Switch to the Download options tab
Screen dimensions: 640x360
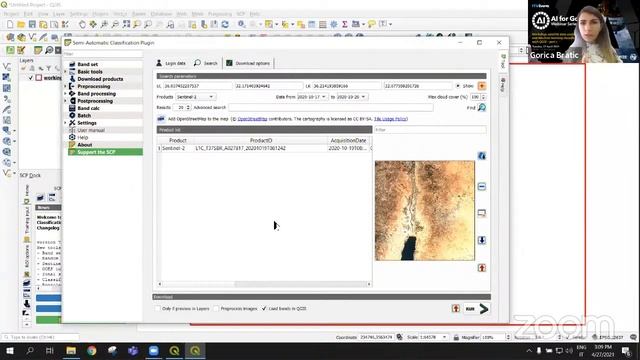[248, 63]
